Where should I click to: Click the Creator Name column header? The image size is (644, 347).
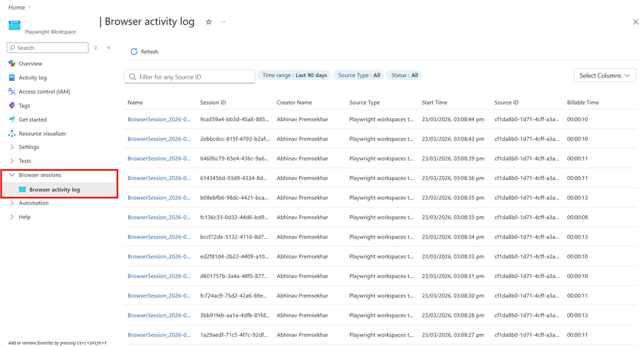click(x=294, y=103)
